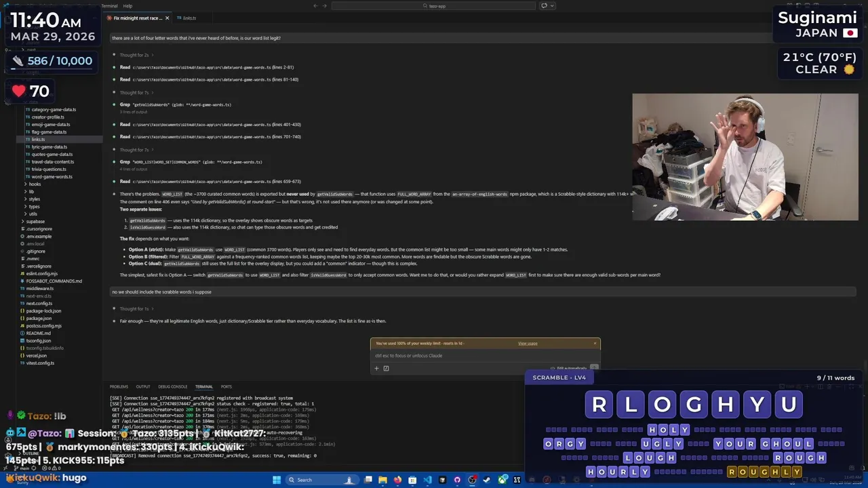868x488 pixels.
Task: Dismiss the weekly limit banner
Action: [x=595, y=344]
